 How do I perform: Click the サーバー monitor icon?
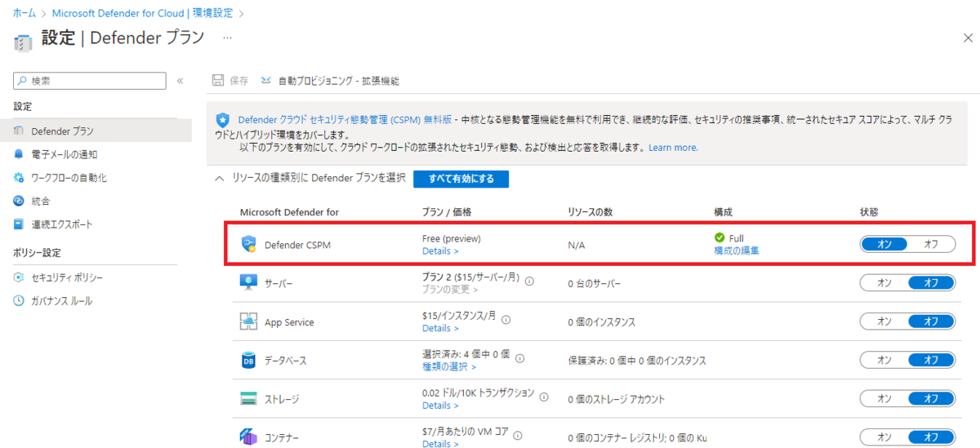tap(249, 282)
